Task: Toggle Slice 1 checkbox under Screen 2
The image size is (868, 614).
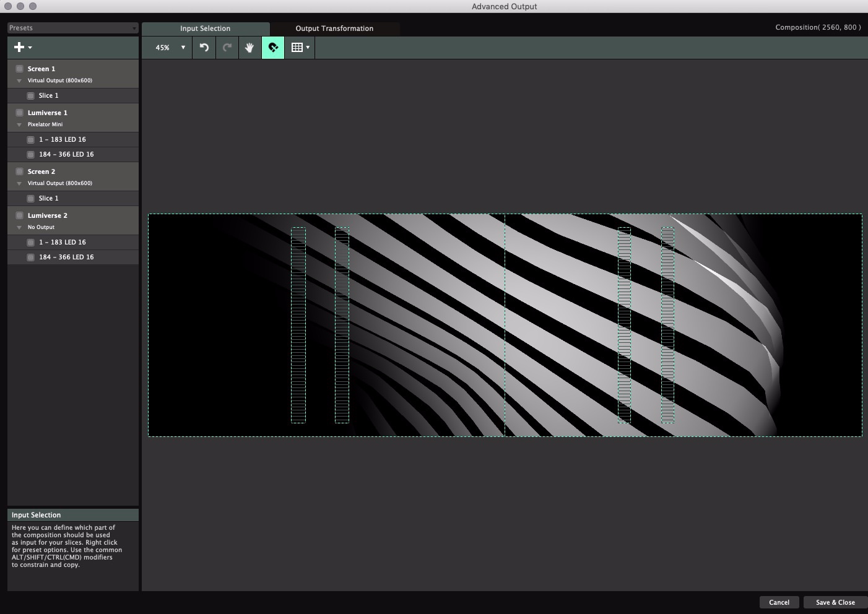Action: [x=31, y=199]
